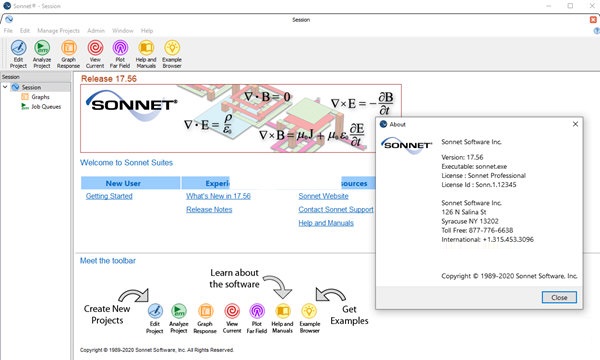Viewport: 600px width, 360px height.
Task: Launch Analyze Project from the top toolbar
Action: [42, 54]
